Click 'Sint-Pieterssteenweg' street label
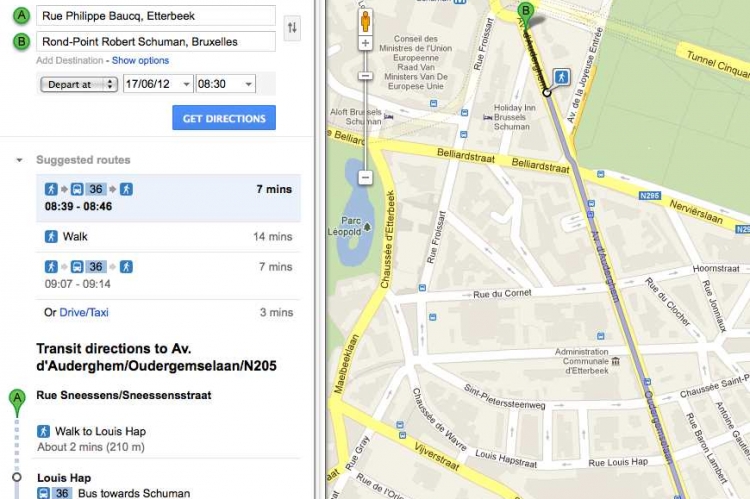This screenshot has height=499, width=750. click(504, 397)
